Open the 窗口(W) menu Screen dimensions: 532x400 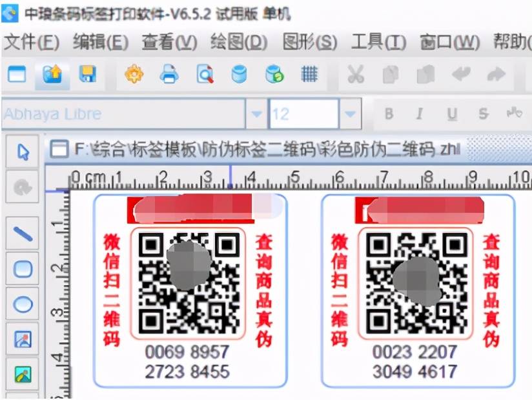click(x=450, y=42)
